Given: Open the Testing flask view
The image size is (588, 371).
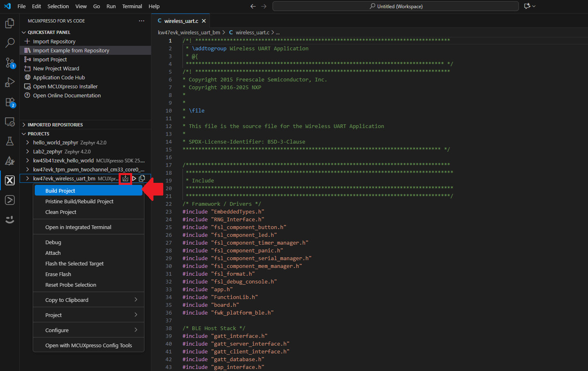Looking at the screenshot, I should tap(9, 141).
